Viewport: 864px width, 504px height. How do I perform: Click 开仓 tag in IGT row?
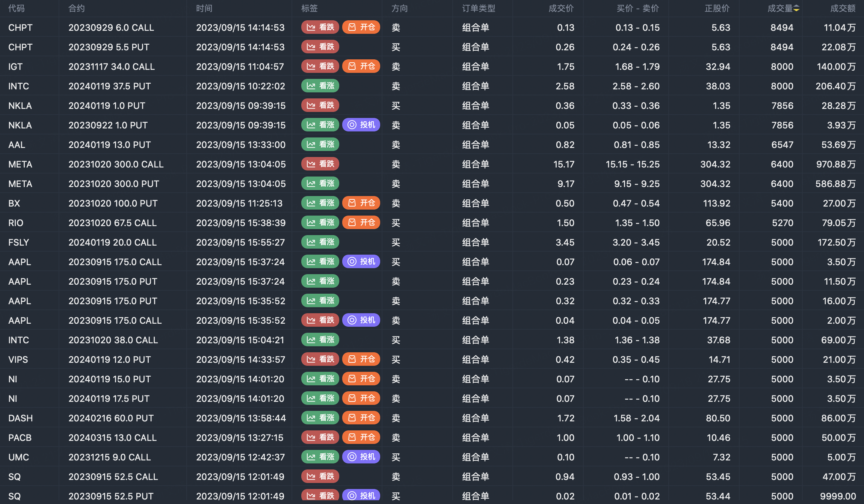(x=361, y=66)
